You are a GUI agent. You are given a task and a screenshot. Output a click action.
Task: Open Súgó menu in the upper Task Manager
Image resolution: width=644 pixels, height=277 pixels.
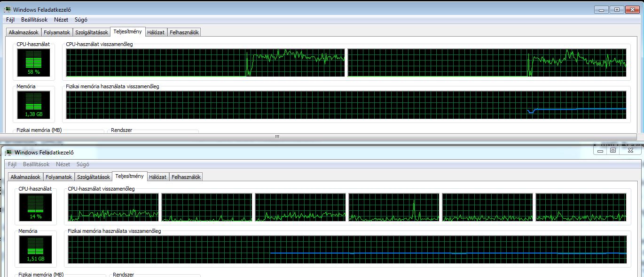click(81, 20)
